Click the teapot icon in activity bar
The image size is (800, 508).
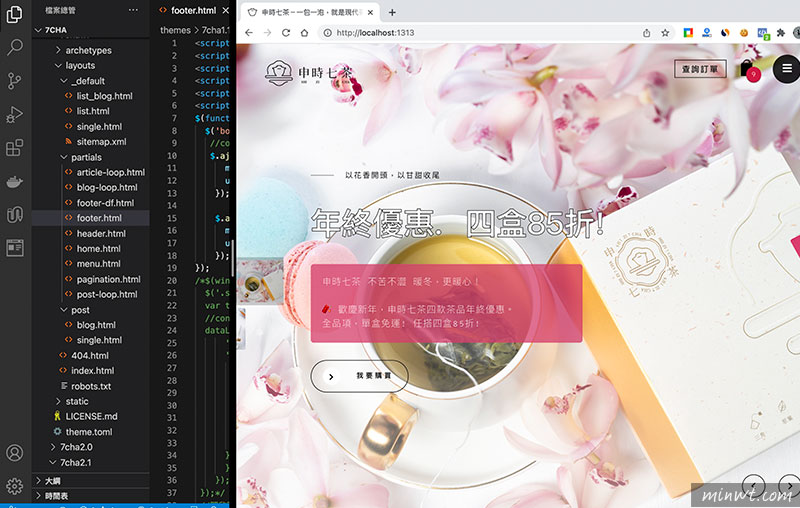click(x=14, y=182)
